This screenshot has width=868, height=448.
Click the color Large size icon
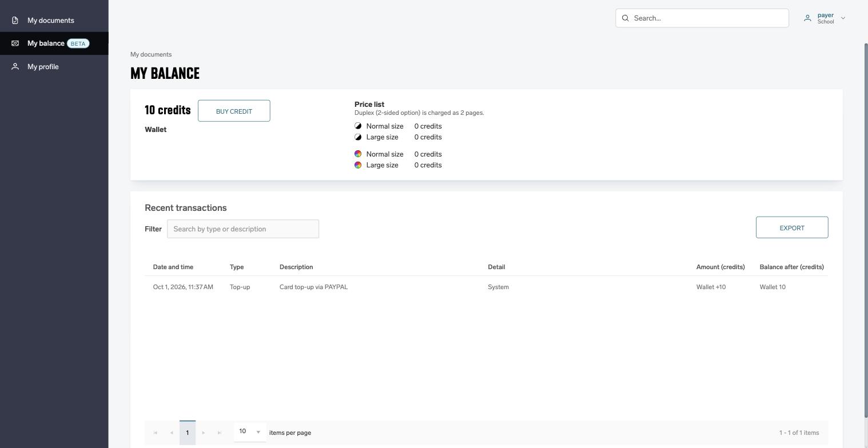click(x=358, y=165)
